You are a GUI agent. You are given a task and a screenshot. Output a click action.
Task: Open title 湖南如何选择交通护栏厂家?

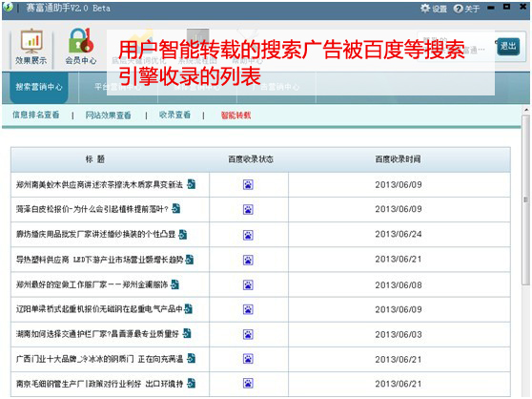(64, 334)
